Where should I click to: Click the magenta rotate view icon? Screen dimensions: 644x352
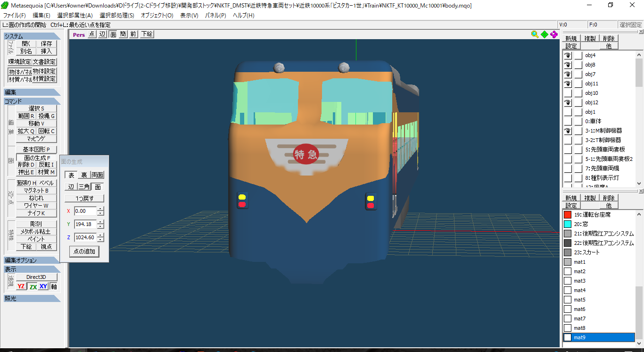tap(554, 34)
